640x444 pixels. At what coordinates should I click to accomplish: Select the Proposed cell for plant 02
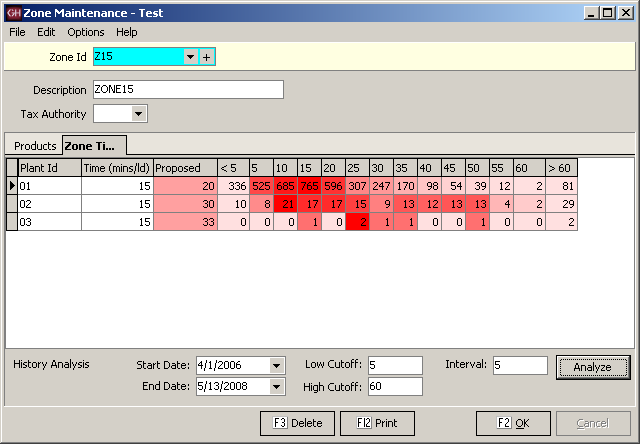pos(185,203)
